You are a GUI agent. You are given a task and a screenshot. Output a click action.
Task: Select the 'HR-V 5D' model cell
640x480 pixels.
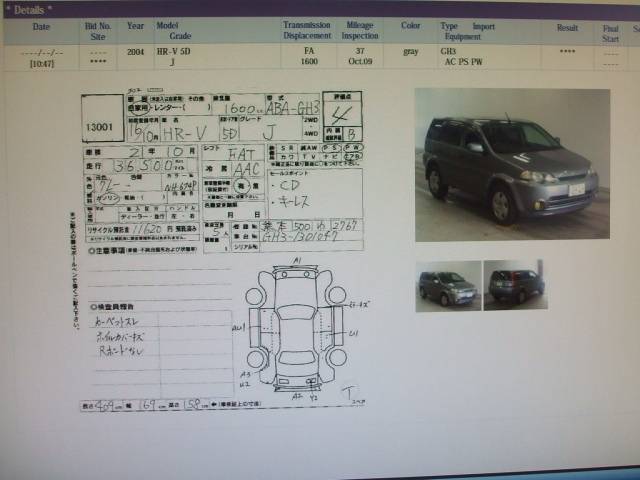tap(173, 51)
